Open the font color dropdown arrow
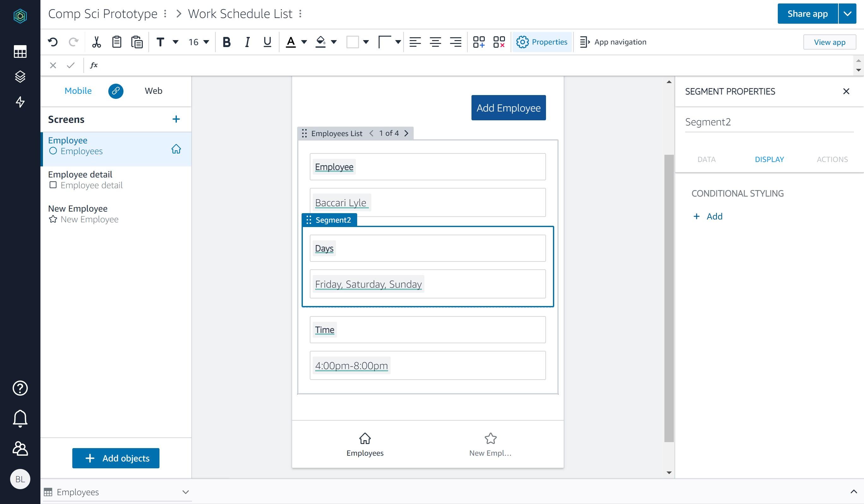This screenshot has width=864, height=504. pos(303,41)
